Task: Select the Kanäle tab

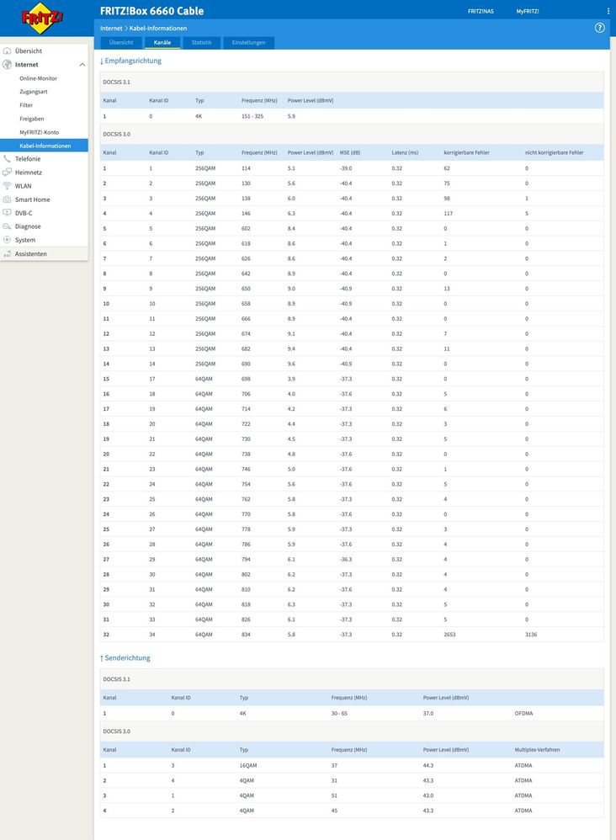Action: pos(162,42)
